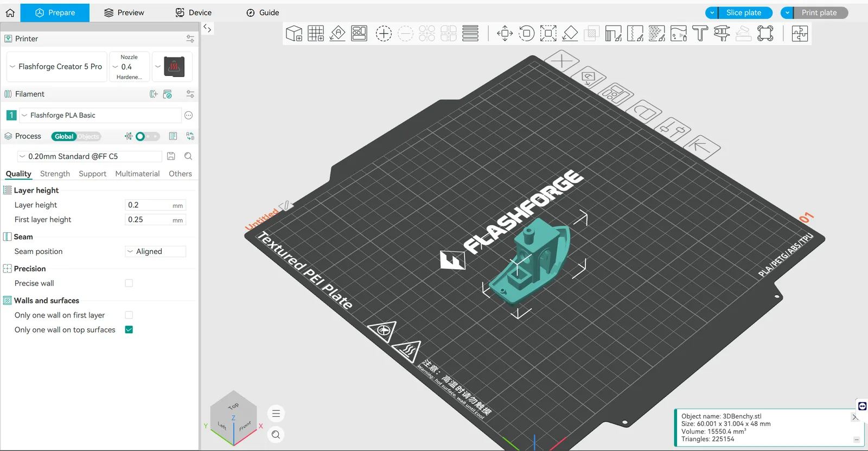Image resolution: width=868 pixels, height=451 pixels.
Task: Select the Lay on face tool
Action: 570,34
